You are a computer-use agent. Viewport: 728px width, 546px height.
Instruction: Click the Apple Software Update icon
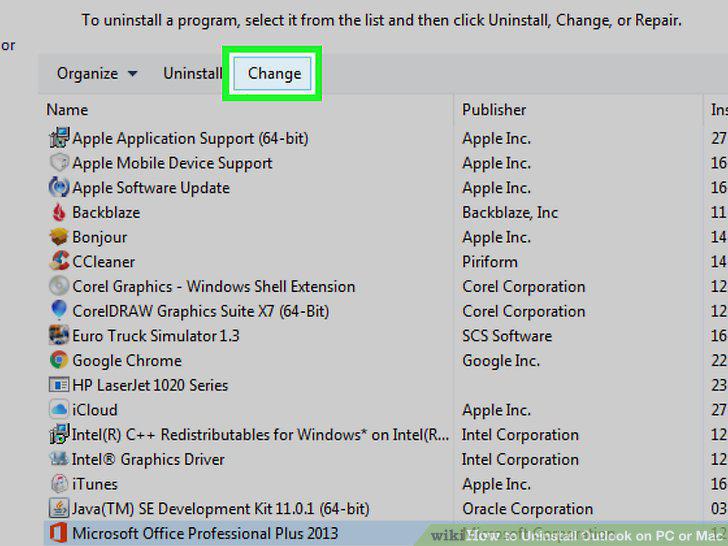click(x=59, y=187)
